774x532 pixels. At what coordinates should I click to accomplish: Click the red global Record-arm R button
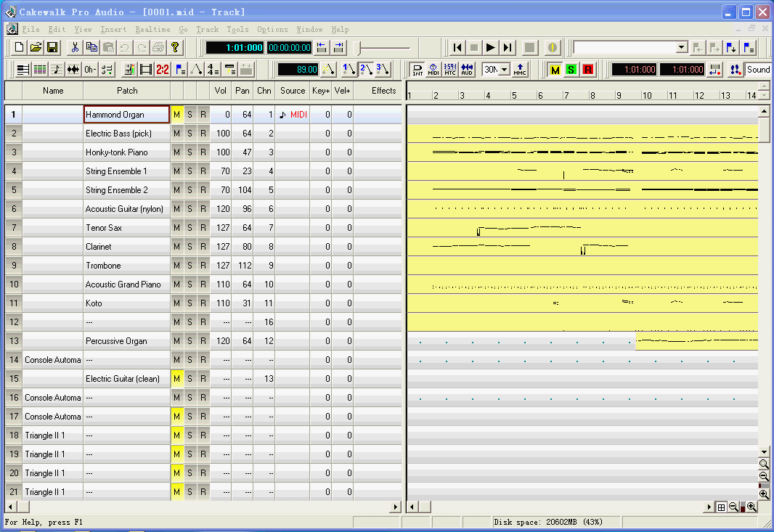pyautogui.click(x=587, y=70)
